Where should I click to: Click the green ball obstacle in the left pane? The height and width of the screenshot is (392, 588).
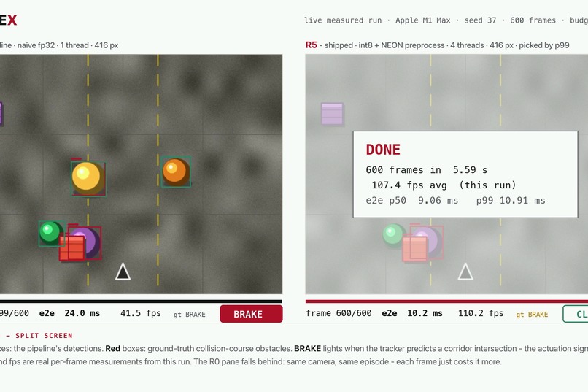[50, 233]
